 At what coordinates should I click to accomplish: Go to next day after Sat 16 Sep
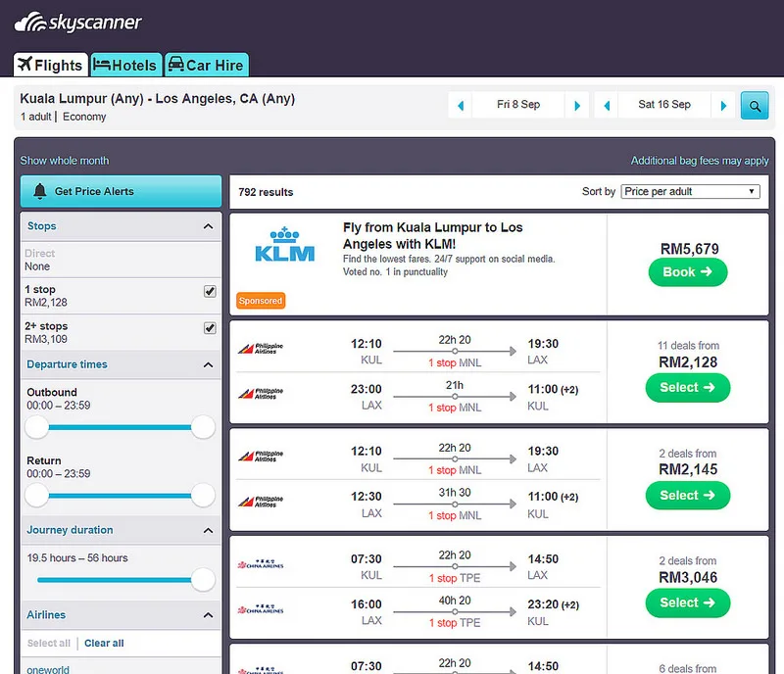click(x=724, y=105)
